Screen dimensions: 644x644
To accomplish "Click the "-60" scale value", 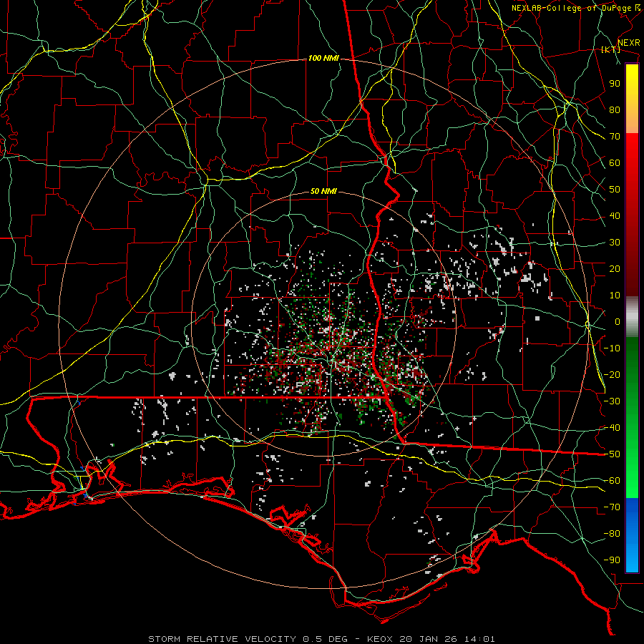I will point(612,481).
